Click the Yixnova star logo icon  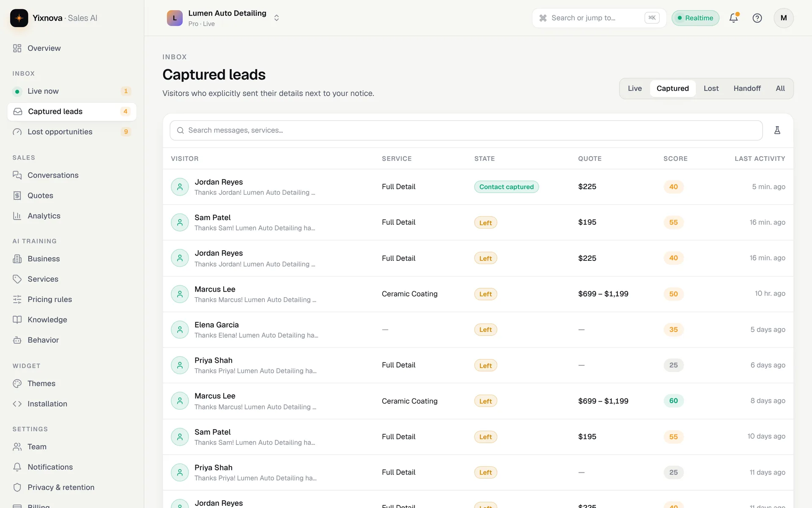(x=19, y=18)
